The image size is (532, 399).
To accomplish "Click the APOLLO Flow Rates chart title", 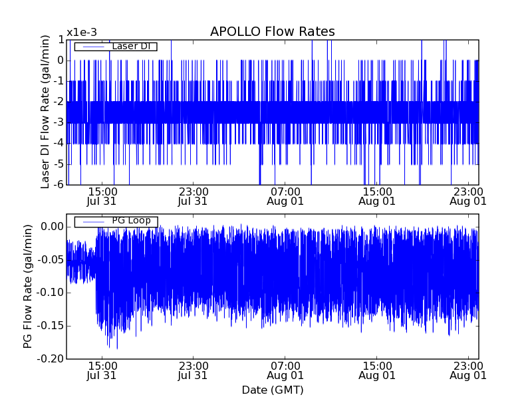I will [x=272, y=31].
